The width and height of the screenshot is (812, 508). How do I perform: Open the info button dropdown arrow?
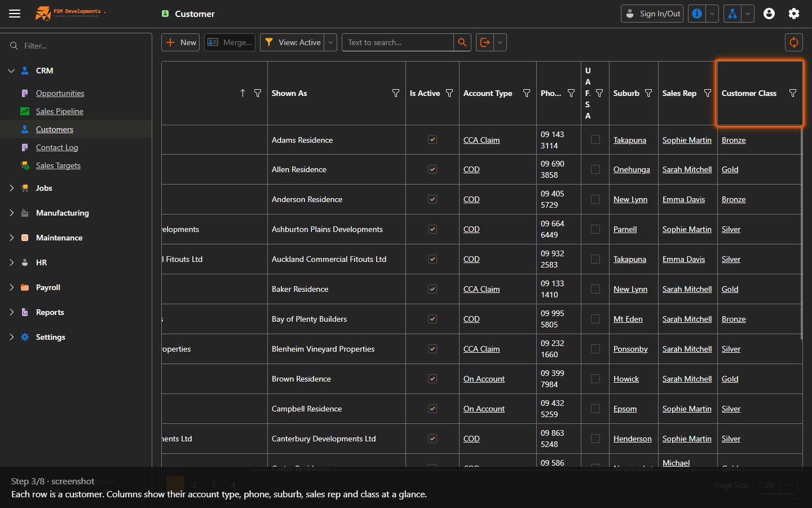(713, 14)
